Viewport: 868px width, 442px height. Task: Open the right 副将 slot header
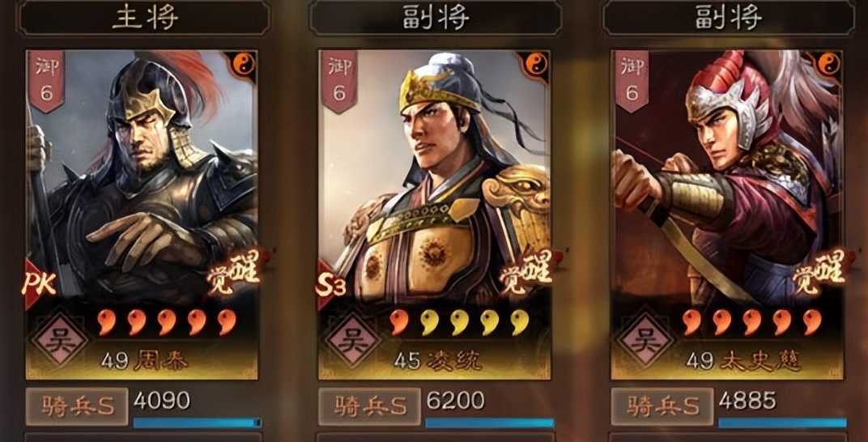pyautogui.click(x=729, y=18)
